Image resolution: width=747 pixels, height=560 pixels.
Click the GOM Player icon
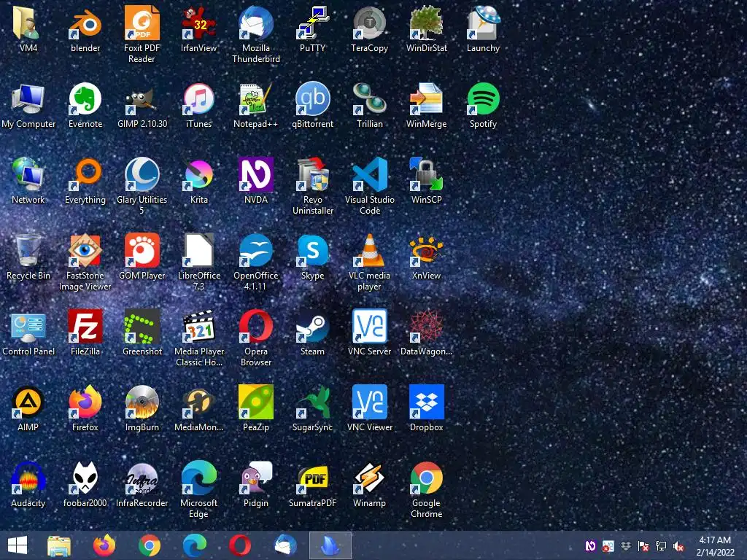click(142, 250)
